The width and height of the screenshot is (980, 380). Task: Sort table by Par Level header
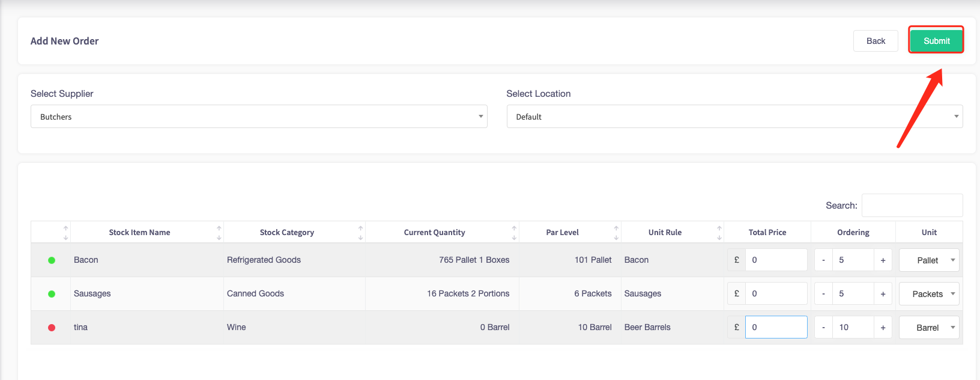click(570, 233)
